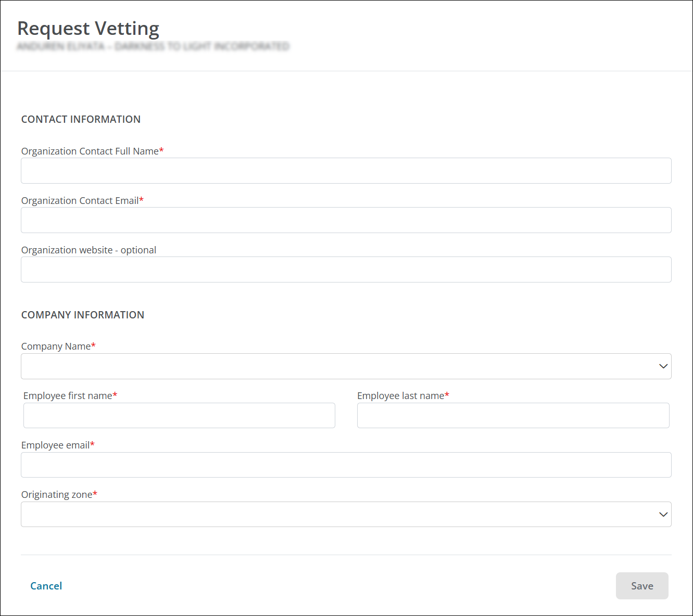Click the "Company Name" field label
This screenshot has width=693, height=616.
click(56, 346)
